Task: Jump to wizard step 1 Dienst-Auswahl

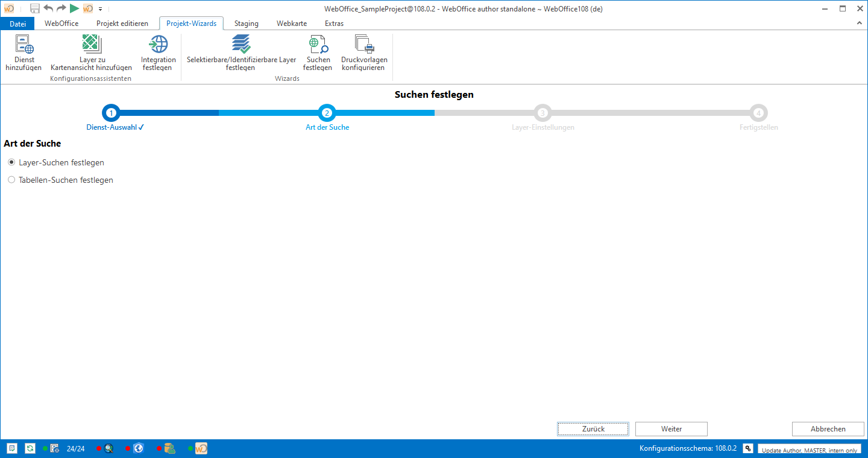Action: pyautogui.click(x=112, y=113)
